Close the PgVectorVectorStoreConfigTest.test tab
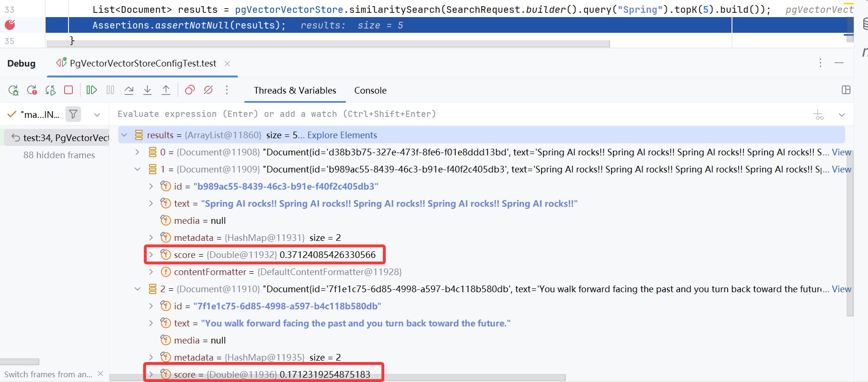Screen dimensions: 868x382 (x=227, y=64)
